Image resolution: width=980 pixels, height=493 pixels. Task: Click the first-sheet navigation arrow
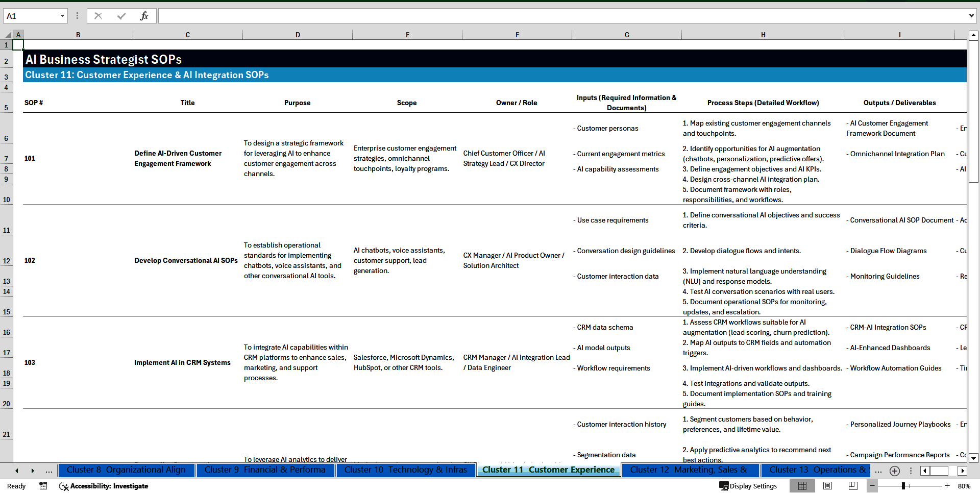pos(17,471)
